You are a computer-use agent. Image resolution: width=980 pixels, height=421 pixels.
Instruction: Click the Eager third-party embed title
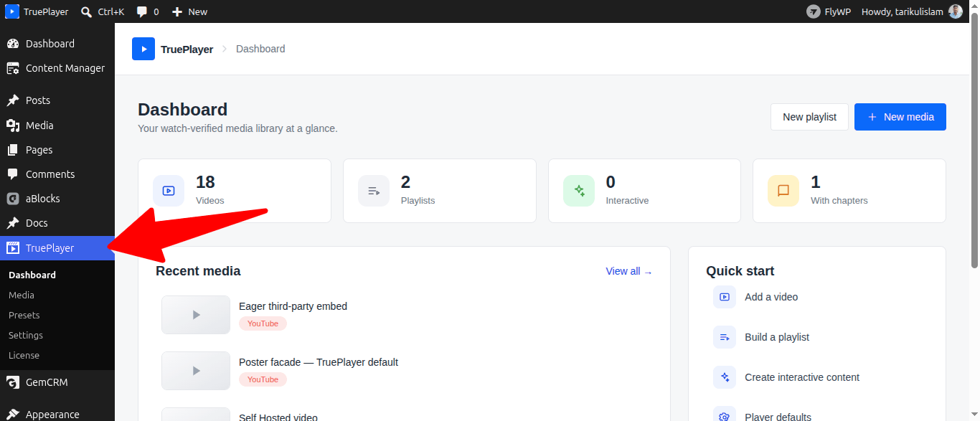pos(293,306)
